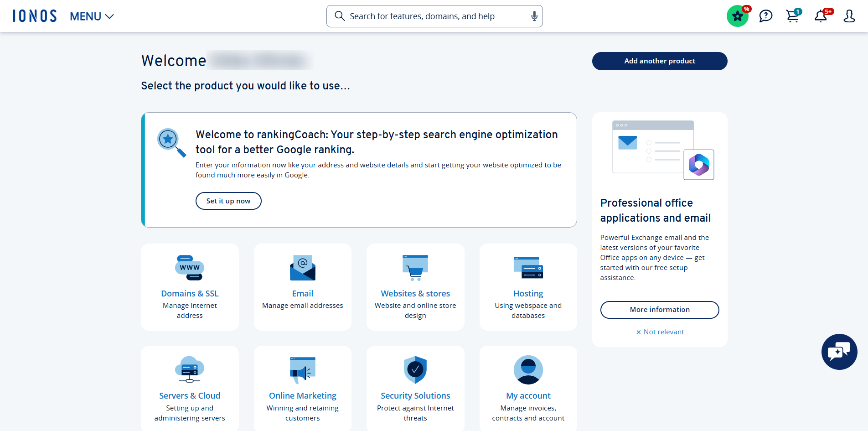868x431 pixels.
Task: Set up rankingCoach now
Action: (x=228, y=201)
